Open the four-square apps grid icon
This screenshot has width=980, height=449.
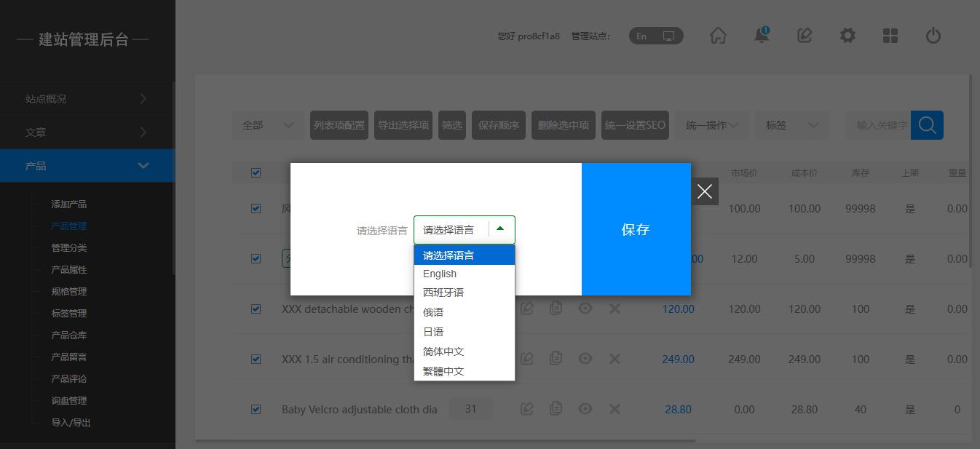click(890, 36)
